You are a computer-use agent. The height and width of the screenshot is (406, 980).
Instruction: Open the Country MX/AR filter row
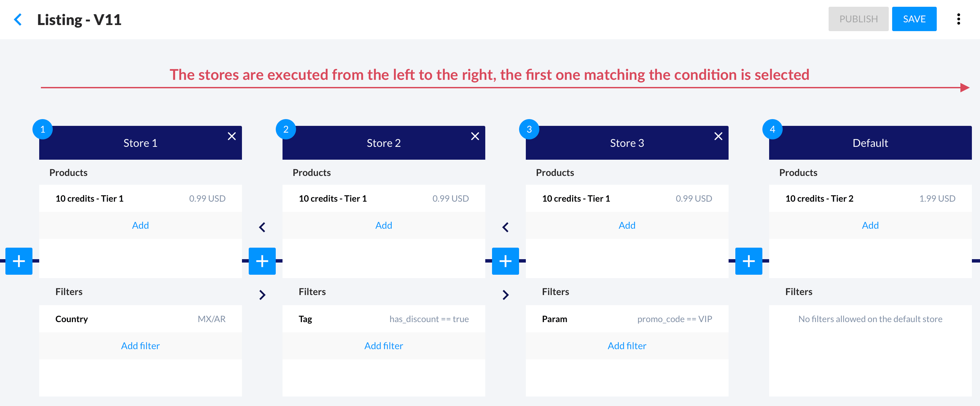140,319
